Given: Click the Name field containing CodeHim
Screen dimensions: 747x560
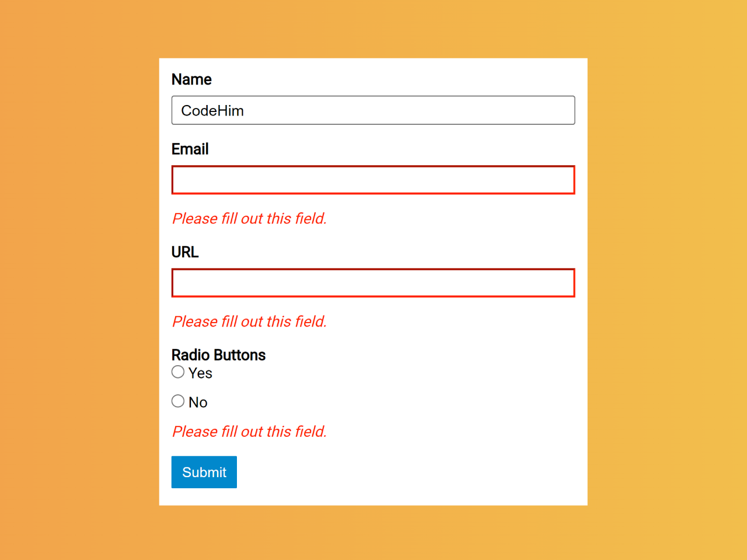Looking at the screenshot, I should [373, 110].
